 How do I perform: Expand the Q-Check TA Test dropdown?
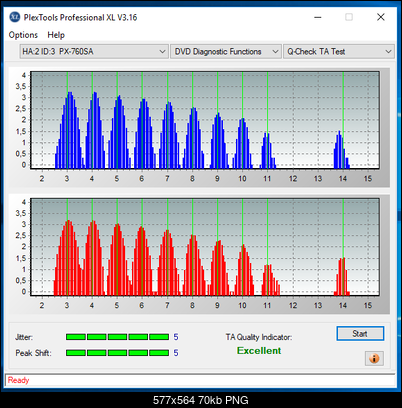coord(339,52)
